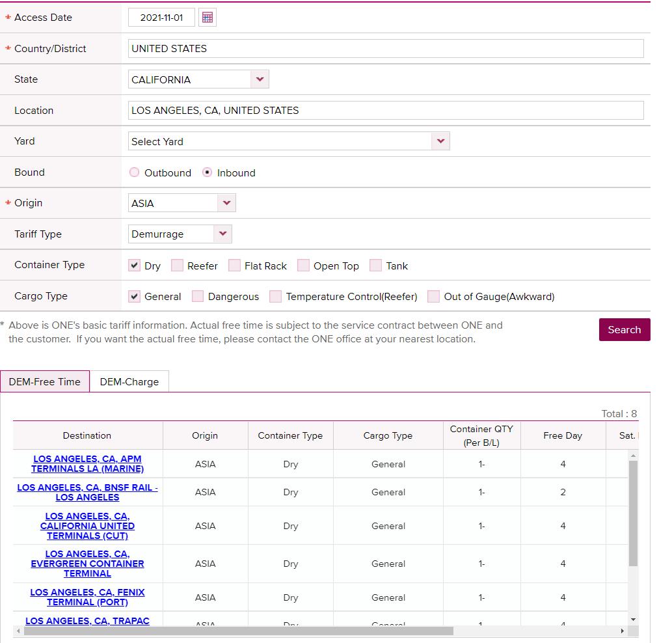Click the table's horizontal scrollbar
672x643 pixels.
pyautogui.click(x=238, y=631)
